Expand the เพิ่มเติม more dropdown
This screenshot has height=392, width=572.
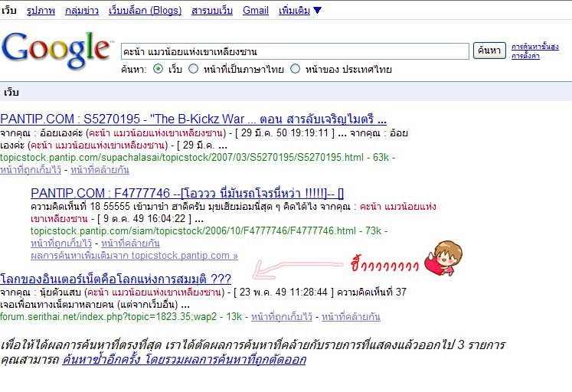(x=300, y=11)
